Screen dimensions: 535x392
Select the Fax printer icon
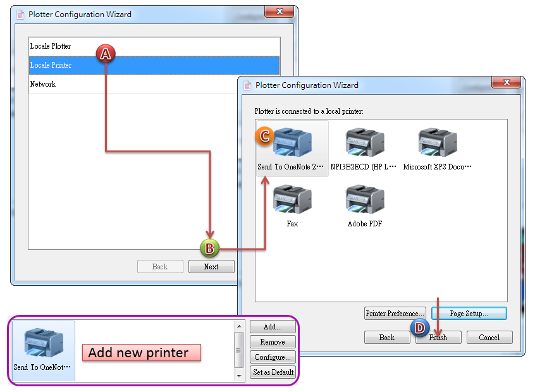coord(292,201)
